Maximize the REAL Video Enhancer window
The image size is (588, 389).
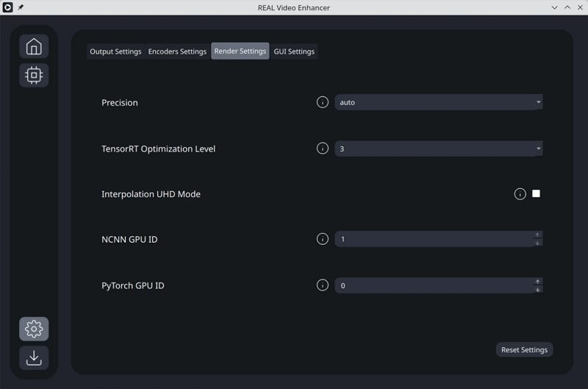[x=567, y=7]
